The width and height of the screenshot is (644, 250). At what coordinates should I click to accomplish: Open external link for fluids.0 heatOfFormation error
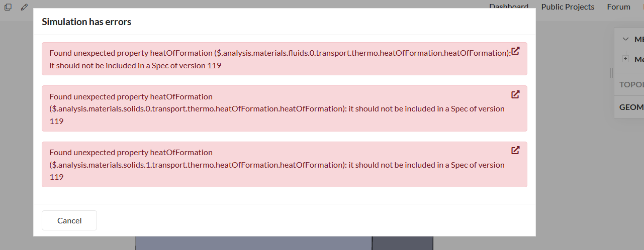click(x=515, y=51)
